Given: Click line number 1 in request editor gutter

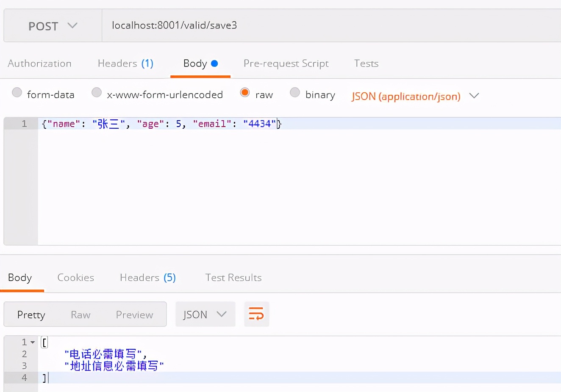Looking at the screenshot, I should point(24,124).
